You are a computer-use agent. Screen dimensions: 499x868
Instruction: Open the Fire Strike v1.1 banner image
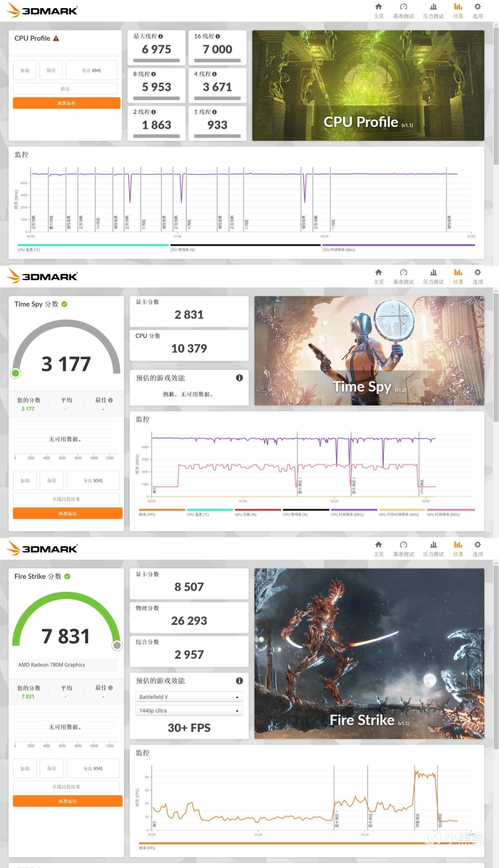(369, 654)
